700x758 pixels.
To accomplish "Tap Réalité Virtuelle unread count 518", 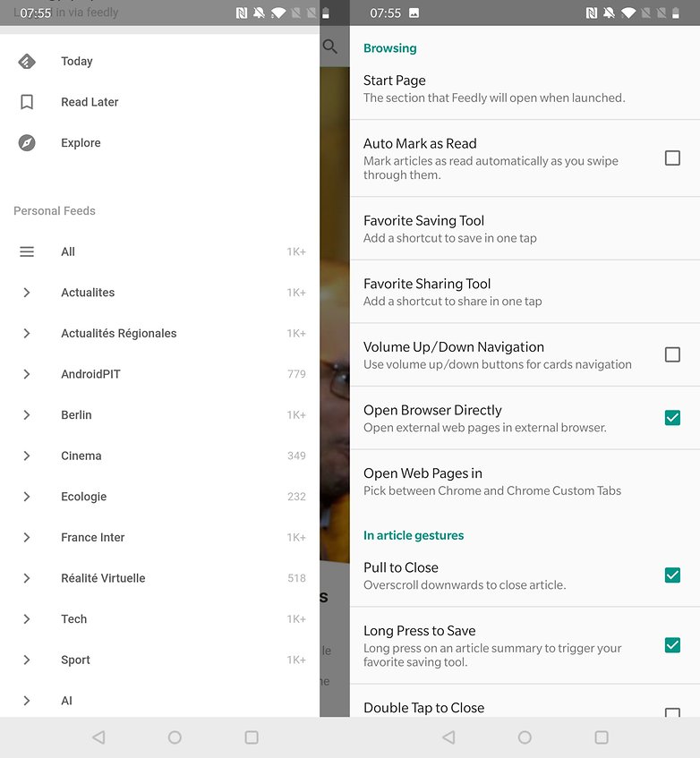I will pyautogui.click(x=296, y=578).
